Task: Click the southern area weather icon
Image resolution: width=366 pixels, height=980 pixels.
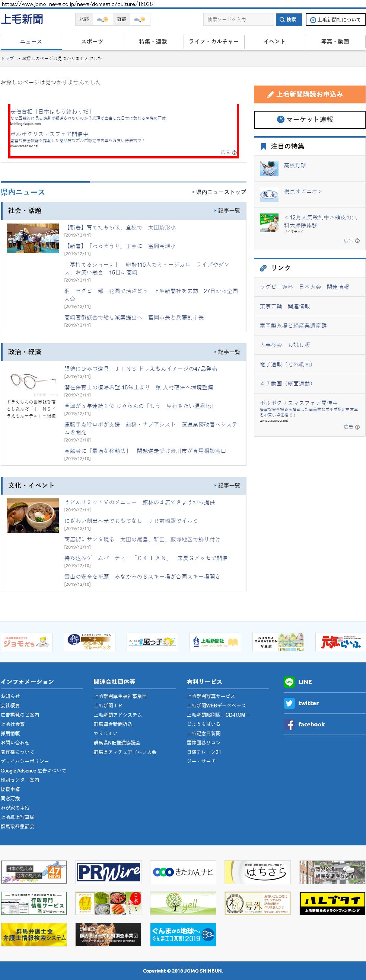Action: coord(139,19)
